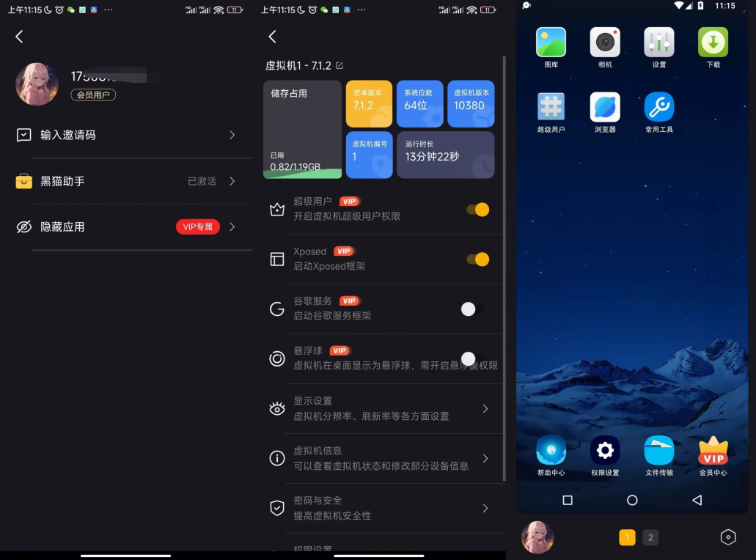Open the 图库 gallery app
This screenshot has height=560, width=756.
click(x=551, y=43)
